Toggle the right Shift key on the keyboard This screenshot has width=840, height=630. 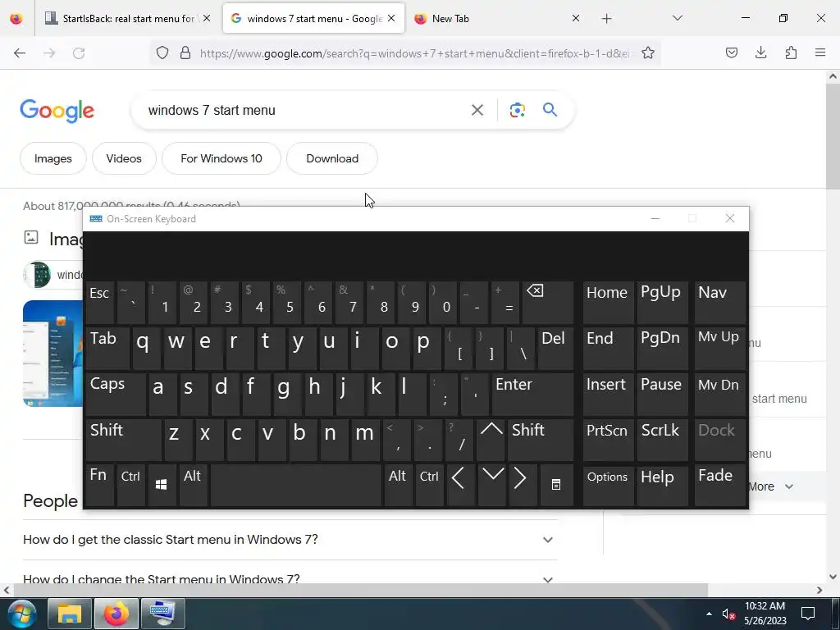tap(541, 440)
